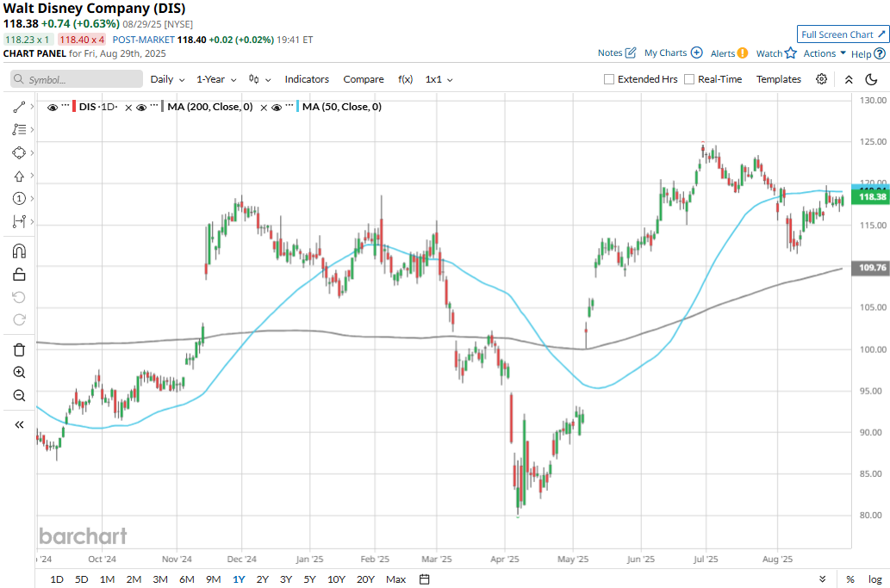Click the MA 200 gray color marker

163,107
